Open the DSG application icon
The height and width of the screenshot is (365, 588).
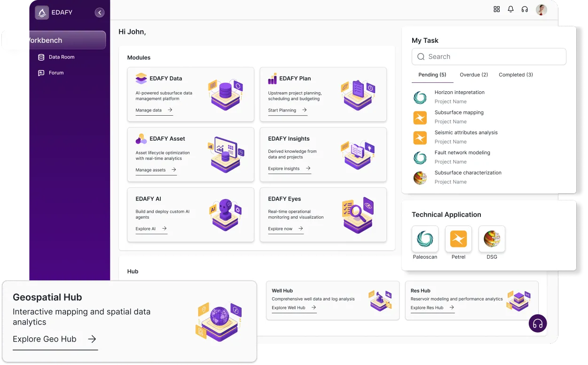click(492, 238)
